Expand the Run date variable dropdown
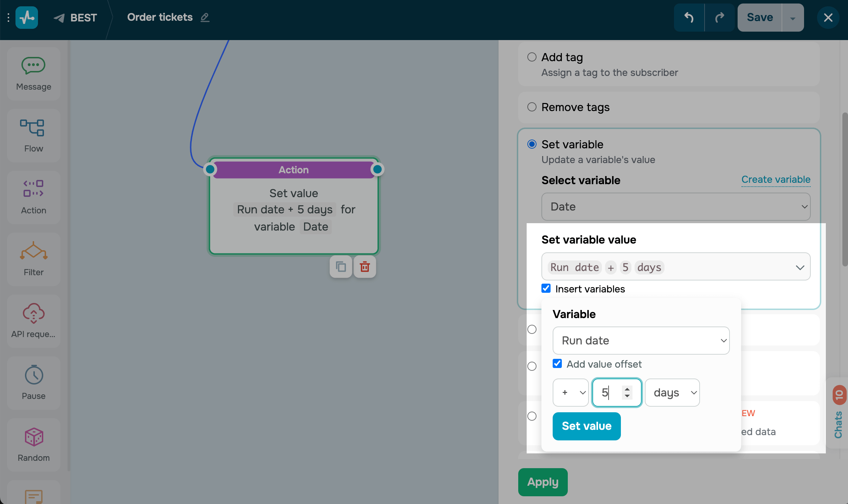The width and height of the screenshot is (848, 504). point(641,340)
